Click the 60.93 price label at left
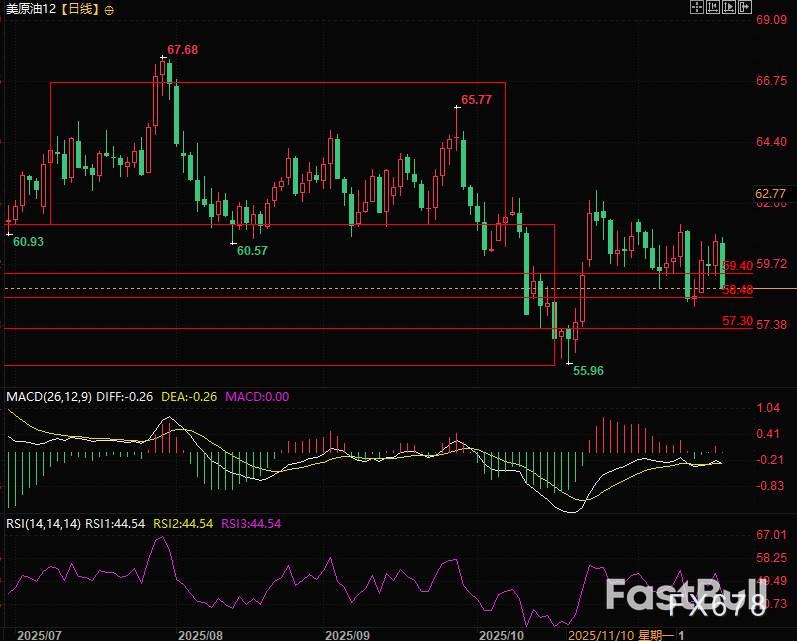 click(27, 242)
